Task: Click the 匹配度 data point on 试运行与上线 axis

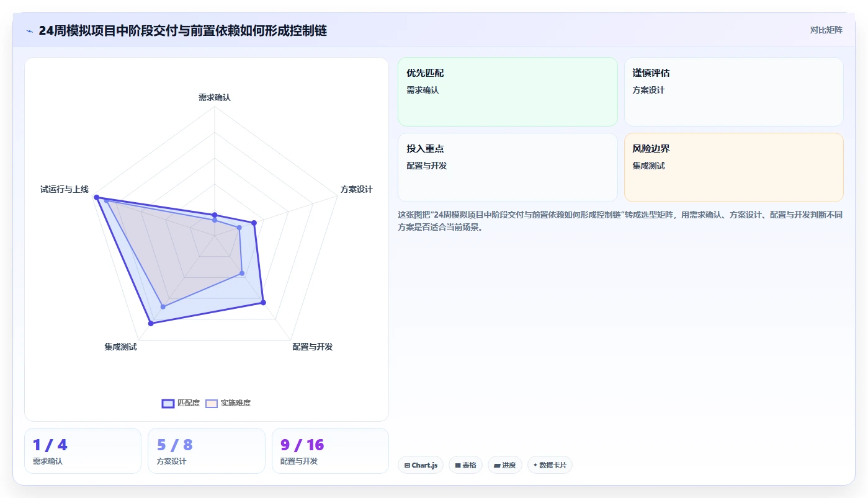Action: pyautogui.click(x=96, y=197)
